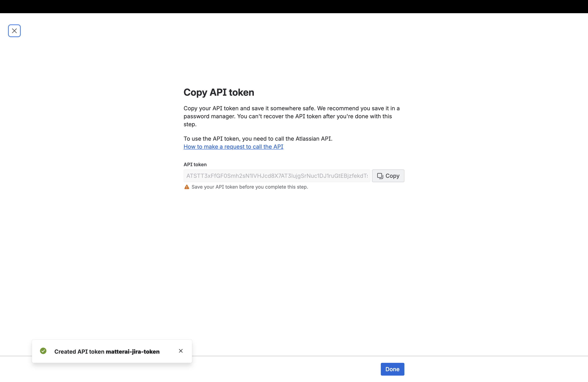
Task: Click the API token field showing ATSTT3xFfGF0...
Action: click(x=276, y=176)
